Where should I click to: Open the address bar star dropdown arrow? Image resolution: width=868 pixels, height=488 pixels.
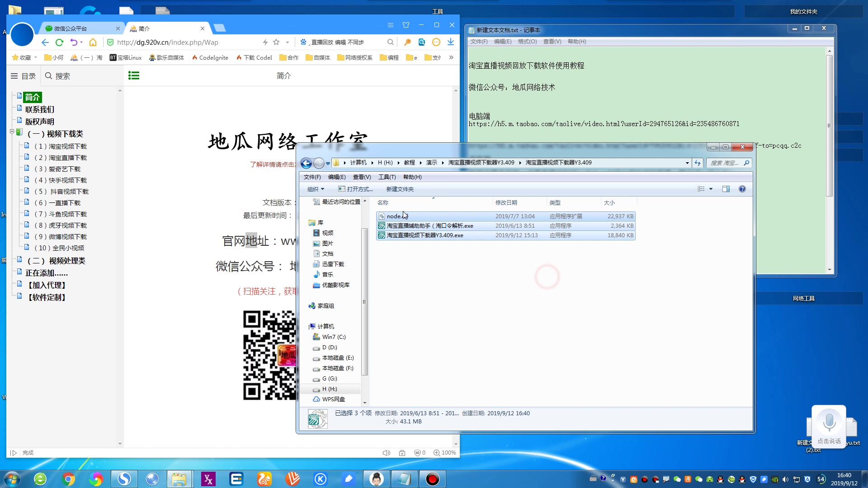coord(288,42)
